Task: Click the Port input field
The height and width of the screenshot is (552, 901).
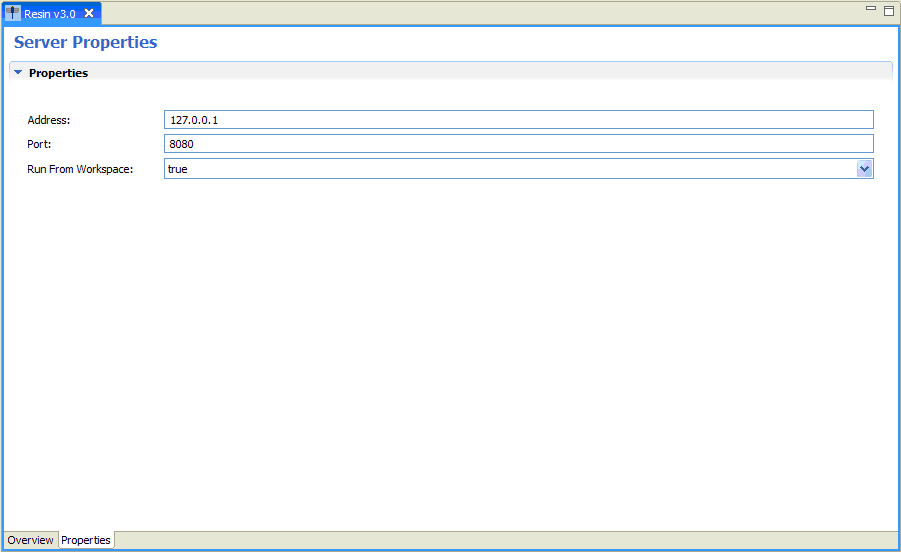Action: [518, 144]
